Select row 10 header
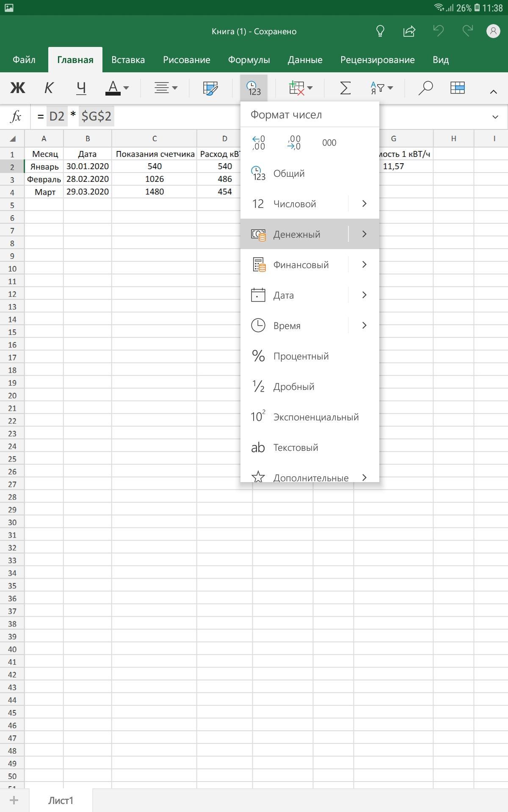The width and height of the screenshot is (508, 812). point(12,269)
